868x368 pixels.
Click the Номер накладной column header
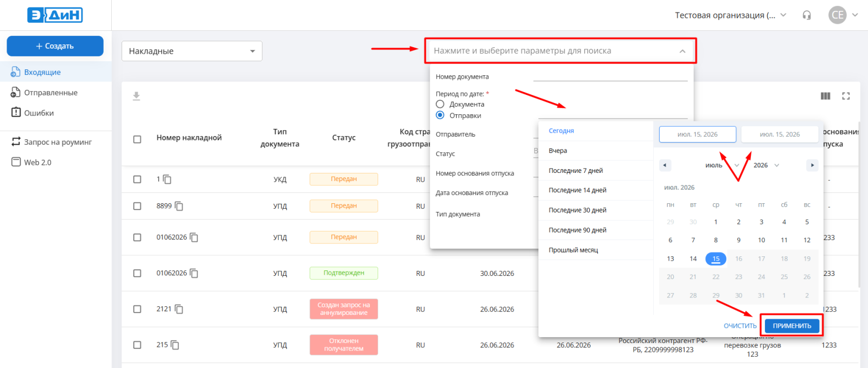[x=189, y=138]
